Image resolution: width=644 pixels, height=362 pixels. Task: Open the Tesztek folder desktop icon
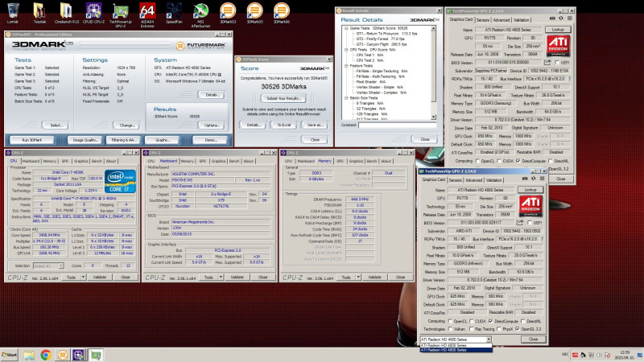click(x=39, y=12)
